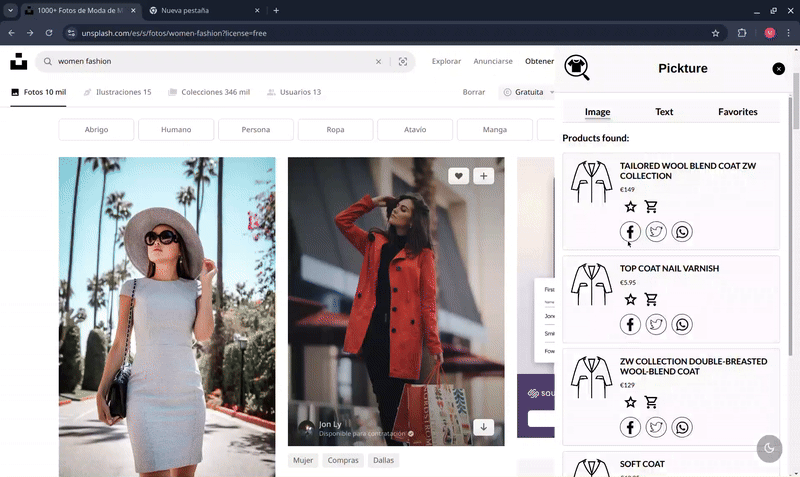The width and height of the screenshot is (800, 477).
Task: Select Usuarios 13 tab
Action: click(294, 92)
